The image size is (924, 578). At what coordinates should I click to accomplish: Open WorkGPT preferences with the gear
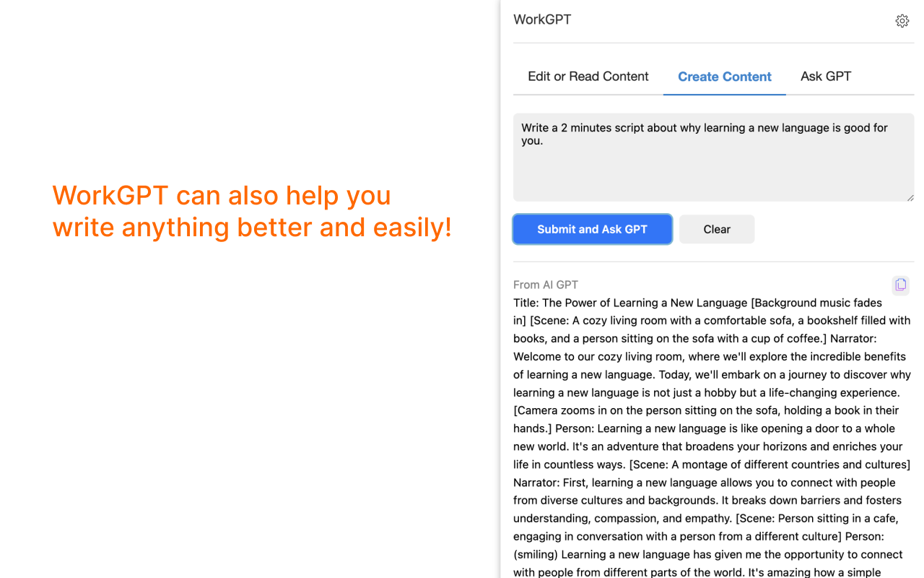click(902, 20)
